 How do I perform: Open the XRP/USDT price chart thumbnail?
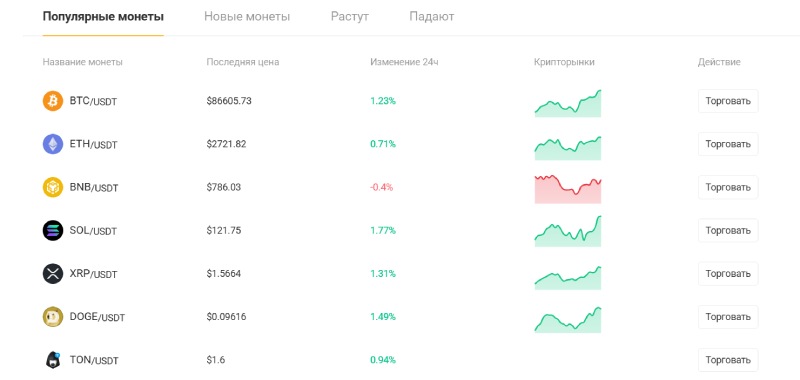click(568, 278)
